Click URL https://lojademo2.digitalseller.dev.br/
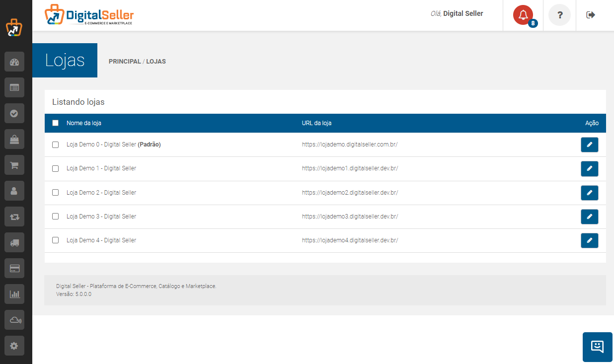 350,192
